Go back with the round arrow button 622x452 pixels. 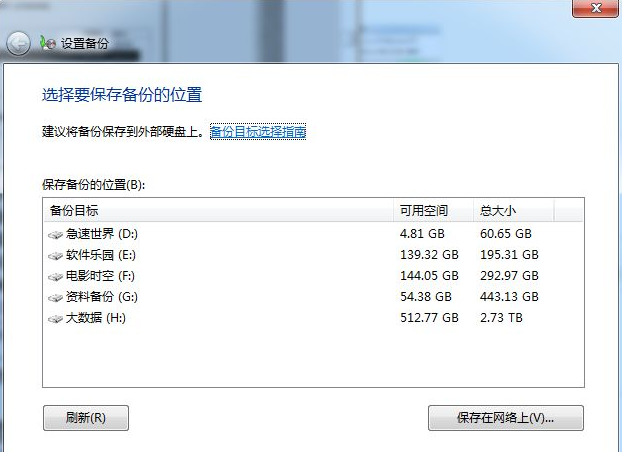coord(18,43)
